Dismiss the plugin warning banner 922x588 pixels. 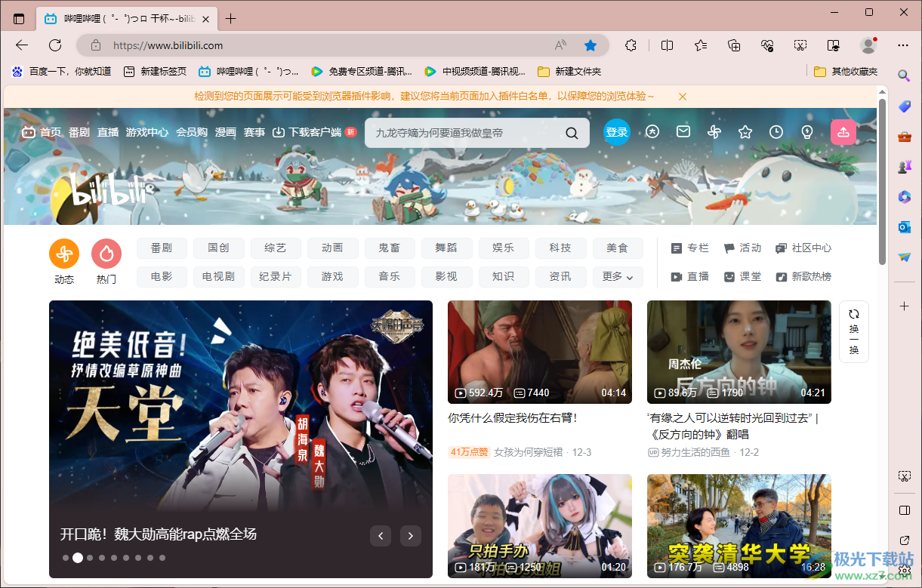click(683, 97)
